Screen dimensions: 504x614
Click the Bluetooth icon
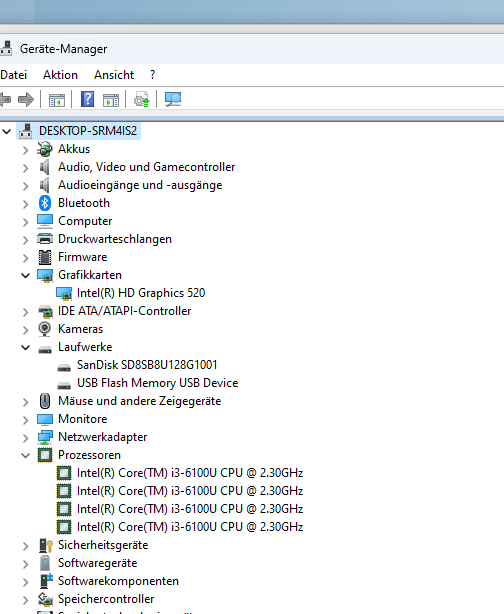tap(45, 203)
